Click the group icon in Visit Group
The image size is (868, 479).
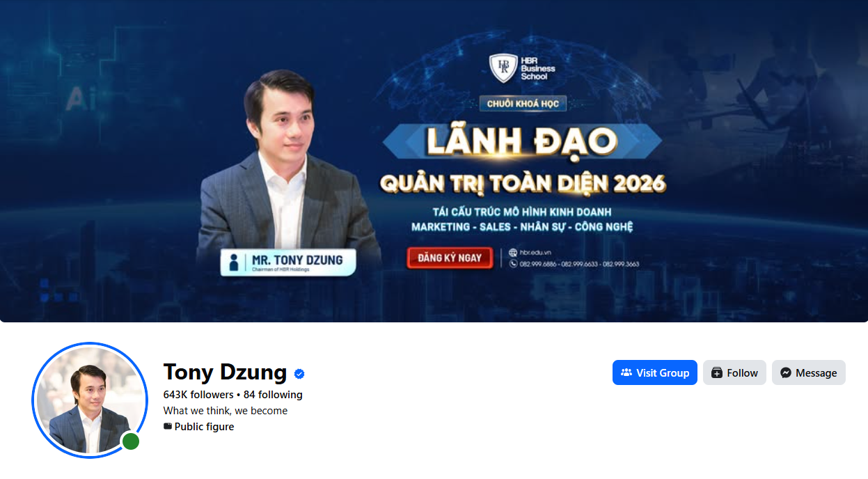pos(626,372)
